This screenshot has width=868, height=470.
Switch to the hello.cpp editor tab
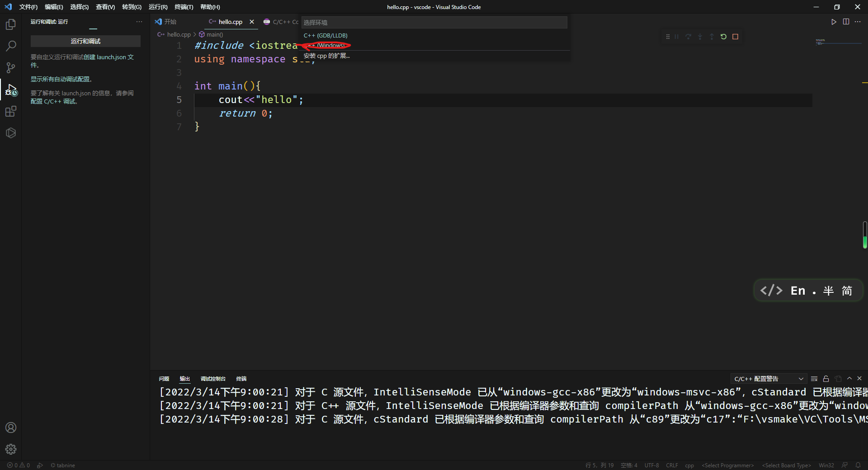(231, 22)
